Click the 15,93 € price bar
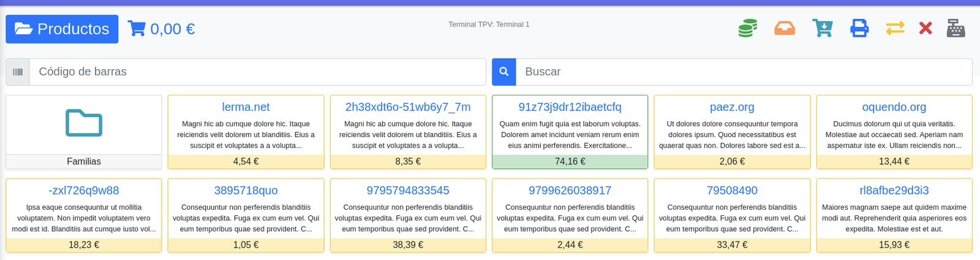The width and height of the screenshot is (980, 260). [x=894, y=245]
